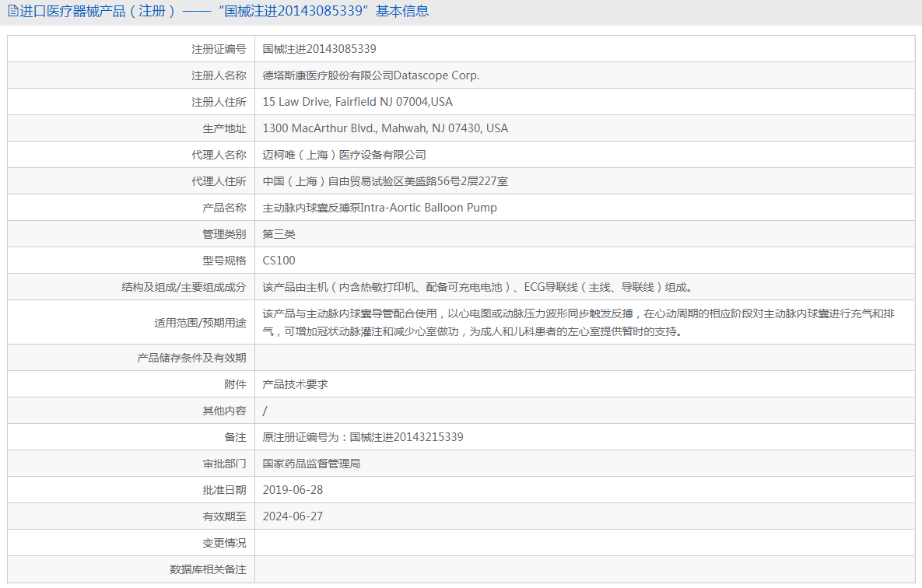This screenshot has width=922, height=588.
Task: Click the 产品储存条件及有效期 label
Action: tap(191, 358)
